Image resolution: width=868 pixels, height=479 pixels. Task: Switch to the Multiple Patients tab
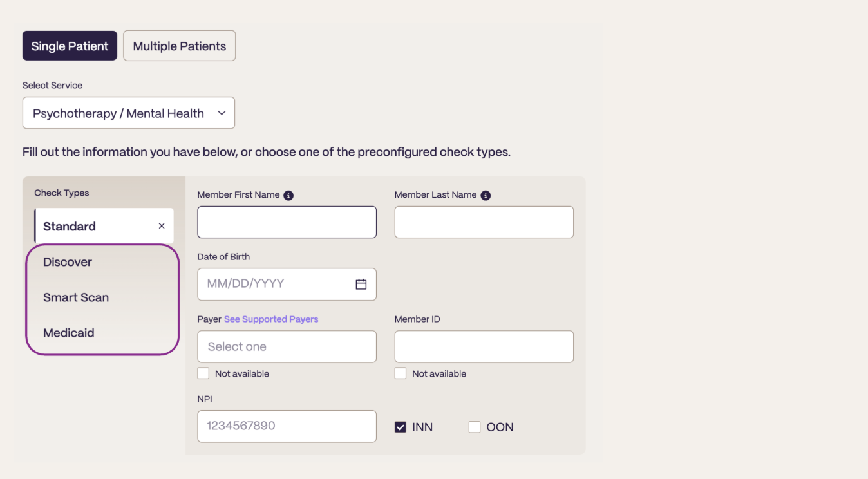(x=180, y=46)
